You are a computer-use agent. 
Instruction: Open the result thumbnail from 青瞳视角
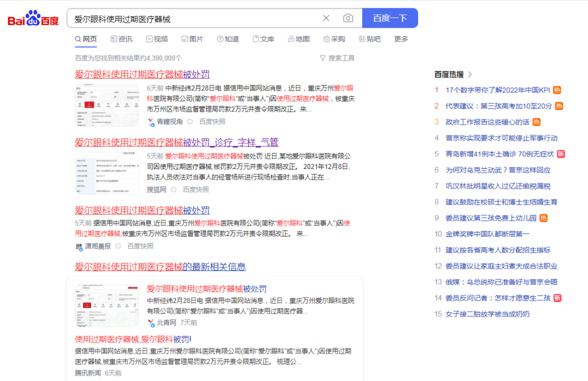pos(107,106)
